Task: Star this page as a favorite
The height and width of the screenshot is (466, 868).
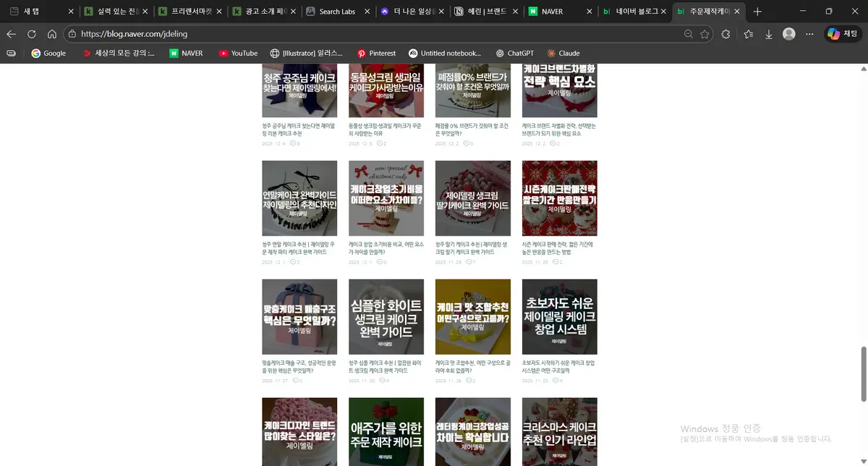Action: tap(705, 34)
